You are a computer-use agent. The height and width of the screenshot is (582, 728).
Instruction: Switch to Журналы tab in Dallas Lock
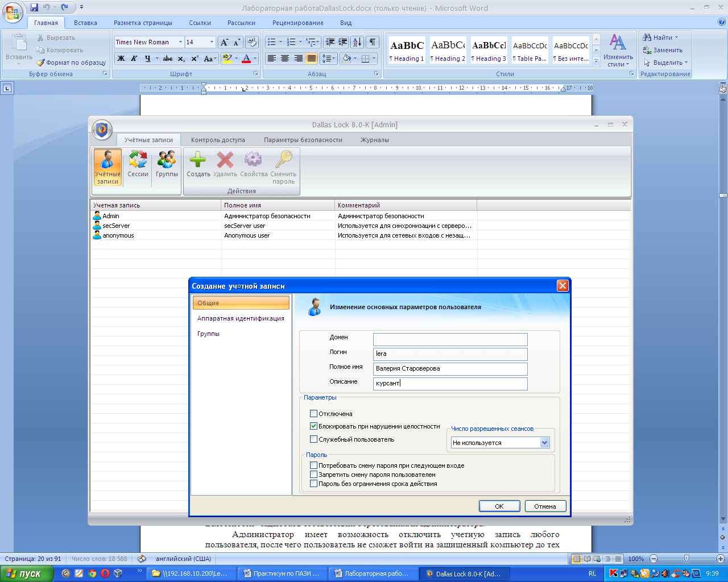(x=375, y=140)
